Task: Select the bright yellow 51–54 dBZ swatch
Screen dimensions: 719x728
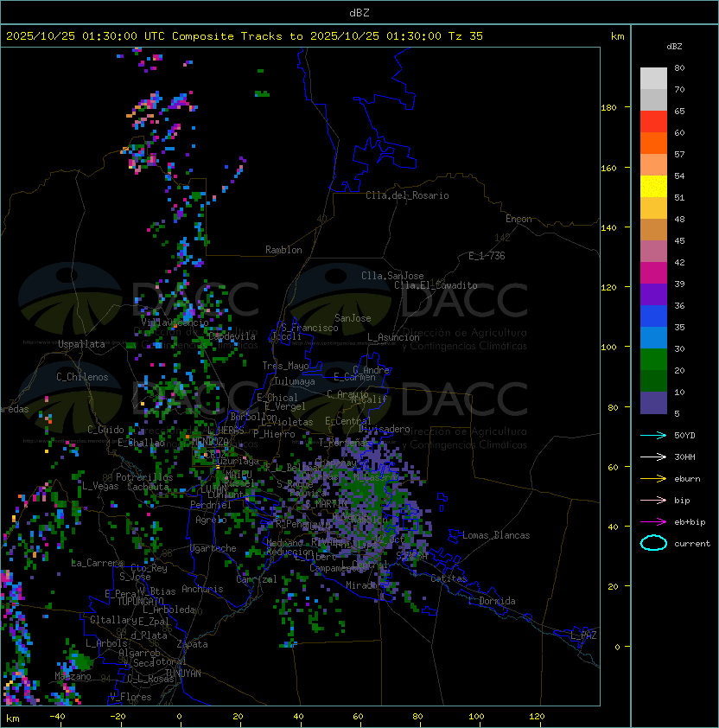Action: [653, 187]
